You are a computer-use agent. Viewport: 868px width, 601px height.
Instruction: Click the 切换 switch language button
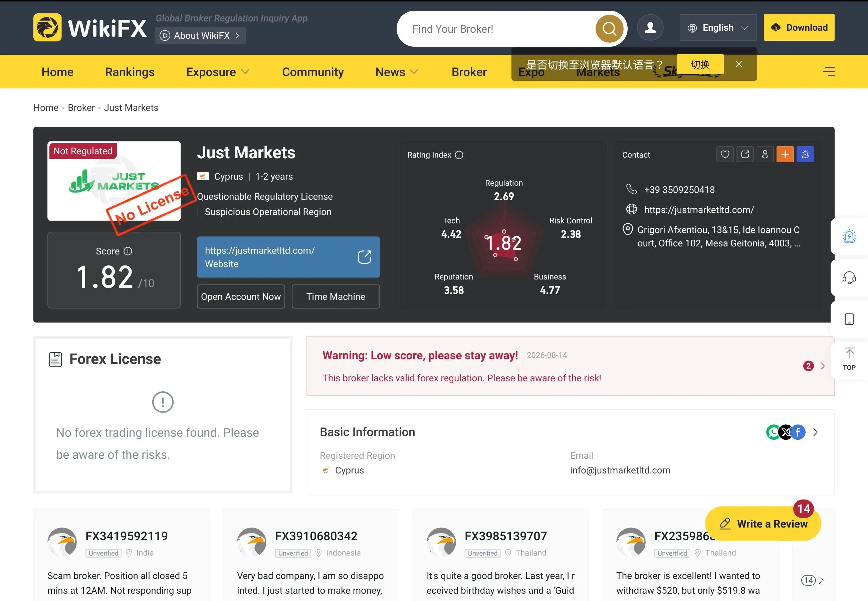coord(700,64)
